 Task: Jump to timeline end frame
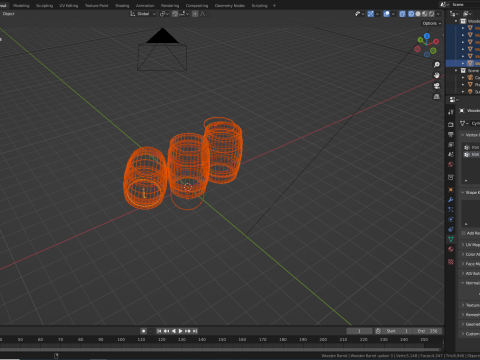195,331
